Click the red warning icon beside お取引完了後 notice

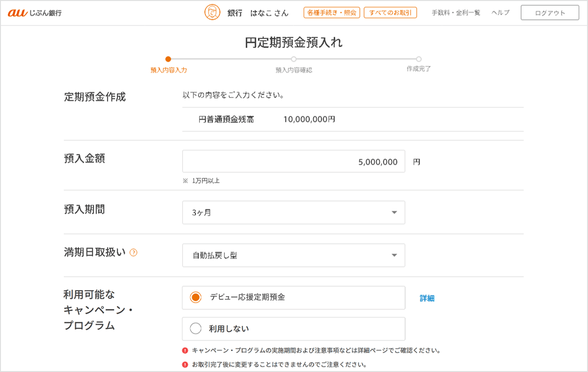coord(185,365)
